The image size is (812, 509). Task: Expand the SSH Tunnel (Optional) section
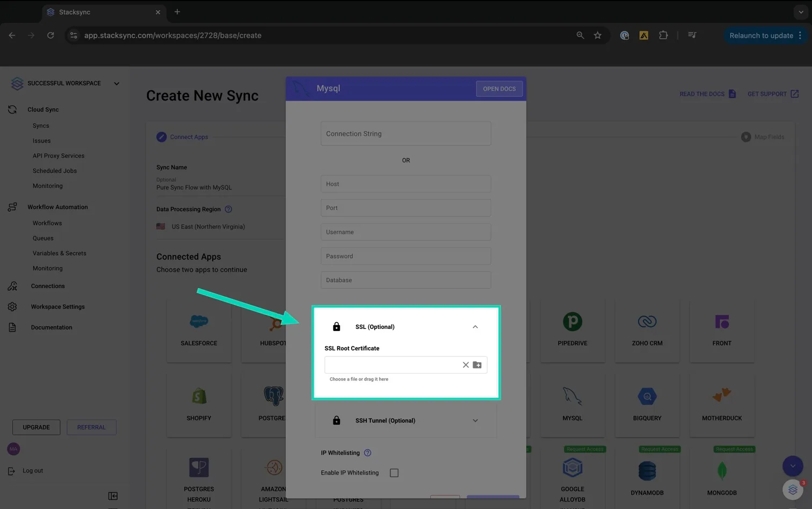475,420
